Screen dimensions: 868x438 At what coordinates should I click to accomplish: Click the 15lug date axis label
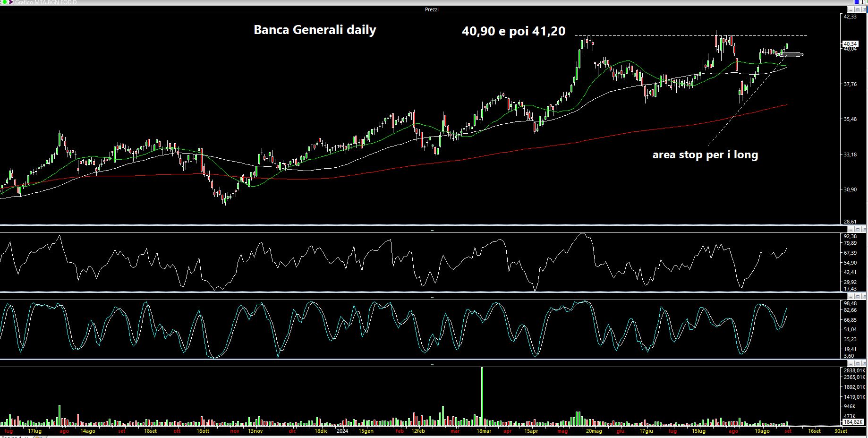coord(699,431)
